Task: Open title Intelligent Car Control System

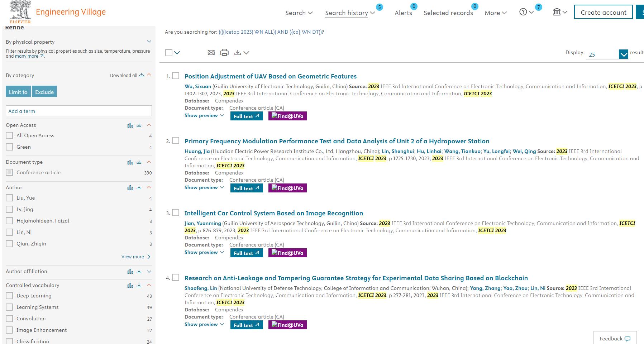Action: click(274, 213)
